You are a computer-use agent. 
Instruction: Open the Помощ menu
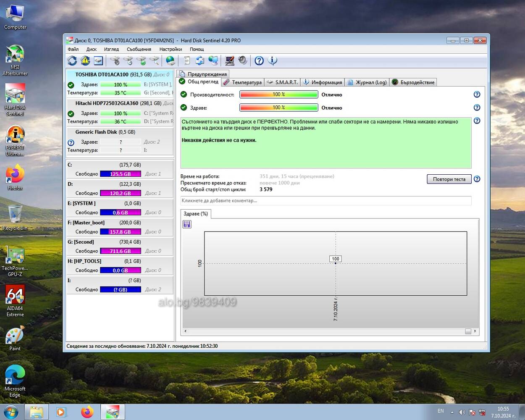(197, 49)
